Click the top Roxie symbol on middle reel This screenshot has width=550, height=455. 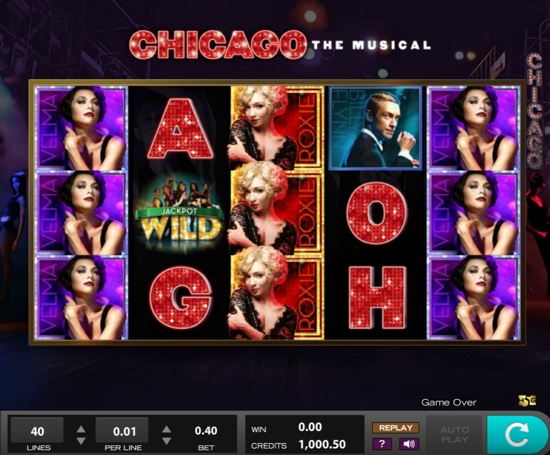coord(277,127)
